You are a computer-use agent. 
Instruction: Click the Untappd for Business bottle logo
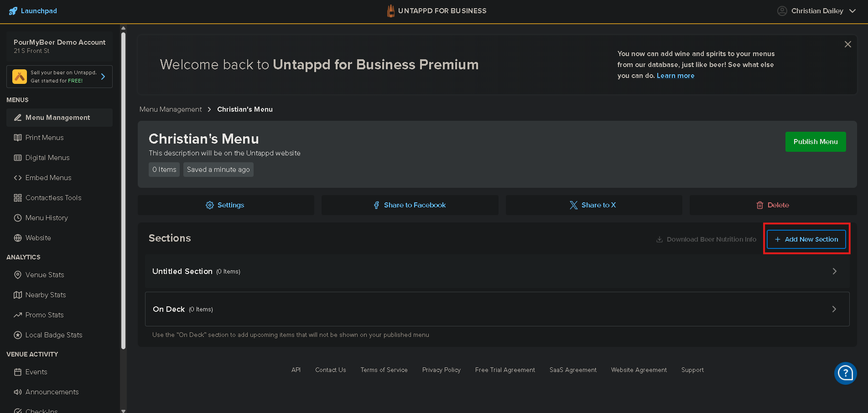[391, 11]
